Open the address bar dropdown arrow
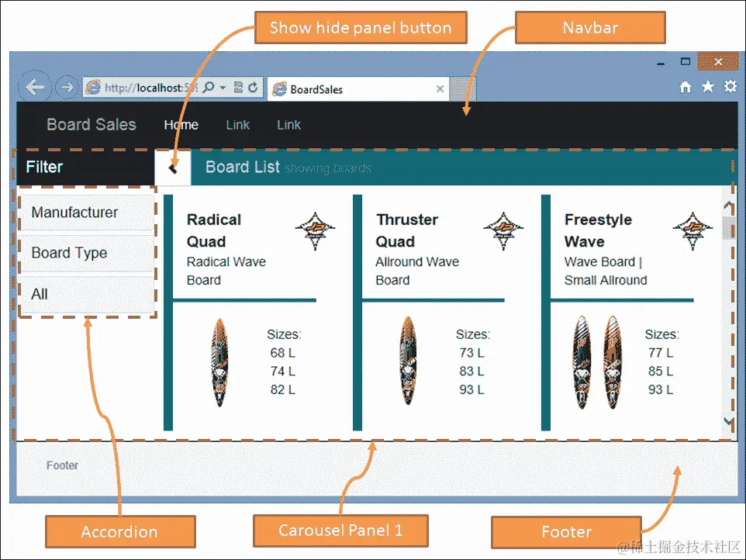The width and height of the screenshot is (746, 560). click(x=223, y=88)
